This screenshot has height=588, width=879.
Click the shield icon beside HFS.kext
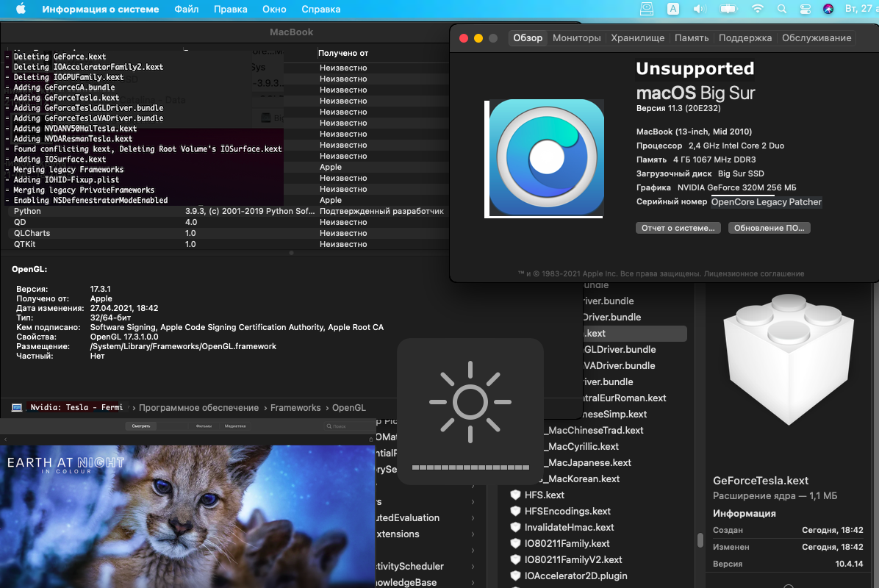(x=515, y=495)
